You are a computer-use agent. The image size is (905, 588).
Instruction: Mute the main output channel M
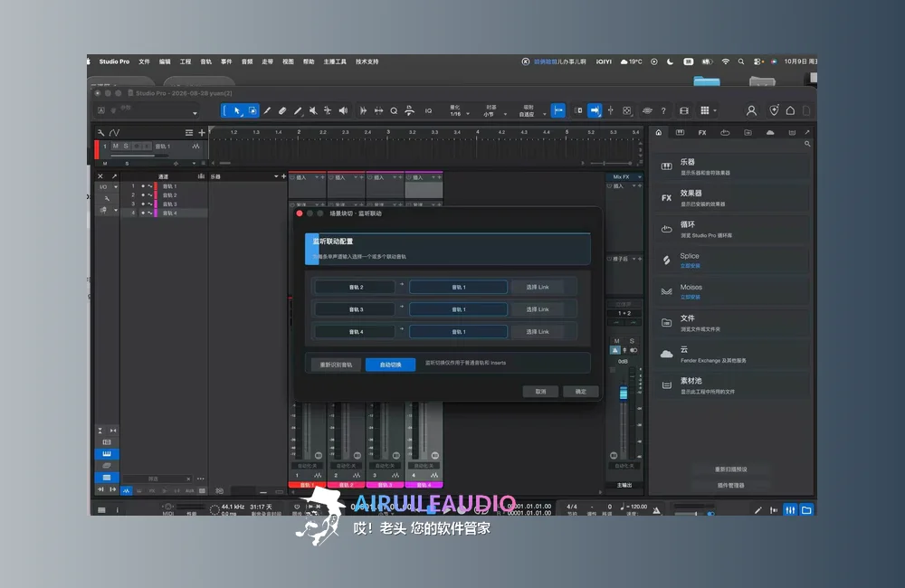[x=616, y=341]
